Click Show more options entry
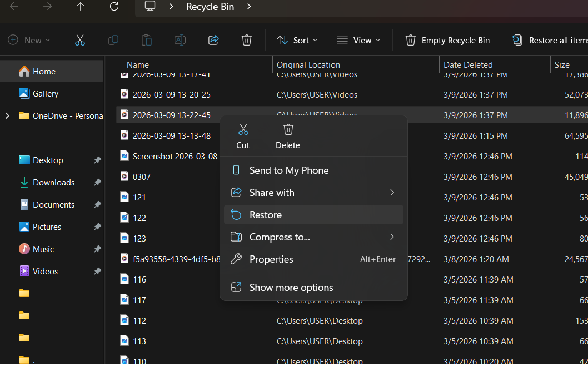The height and width of the screenshot is (367, 588). point(291,288)
